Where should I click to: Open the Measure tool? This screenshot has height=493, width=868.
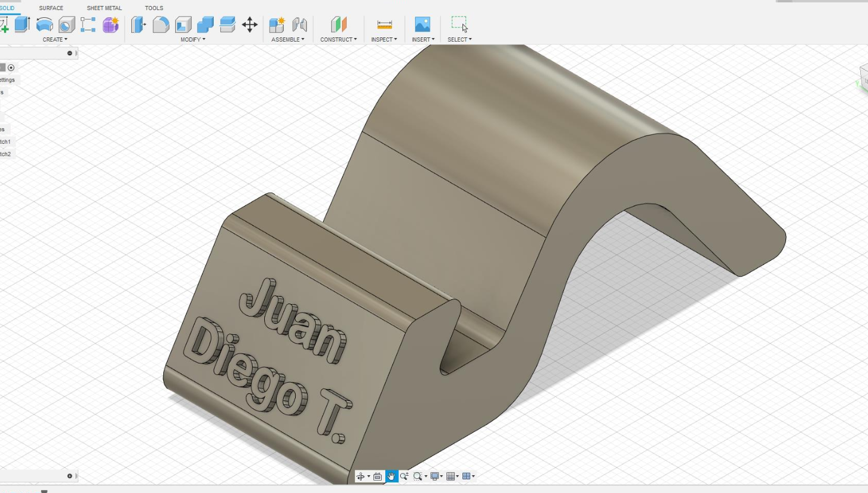click(385, 24)
